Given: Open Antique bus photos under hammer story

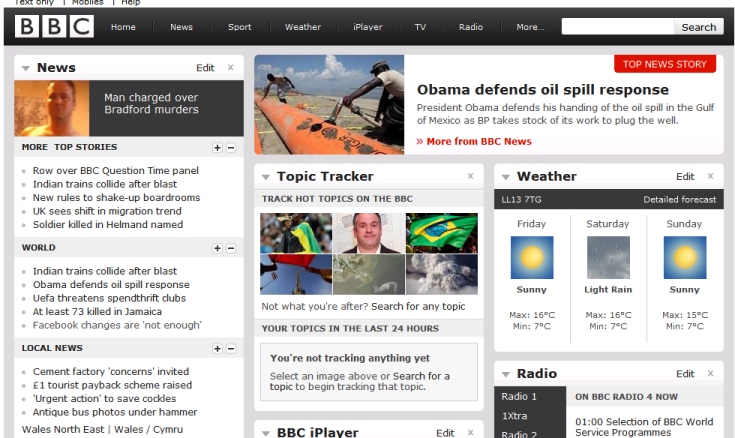Looking at the screenshot, I should click(x=115, y=413).
